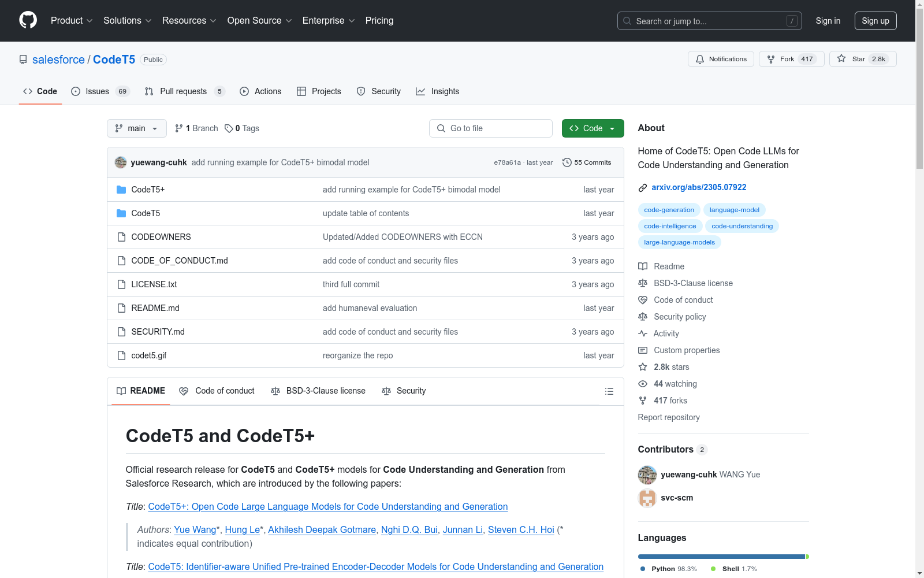
Task: Click the Search or jump to field
Action: [x=710, y=21]
